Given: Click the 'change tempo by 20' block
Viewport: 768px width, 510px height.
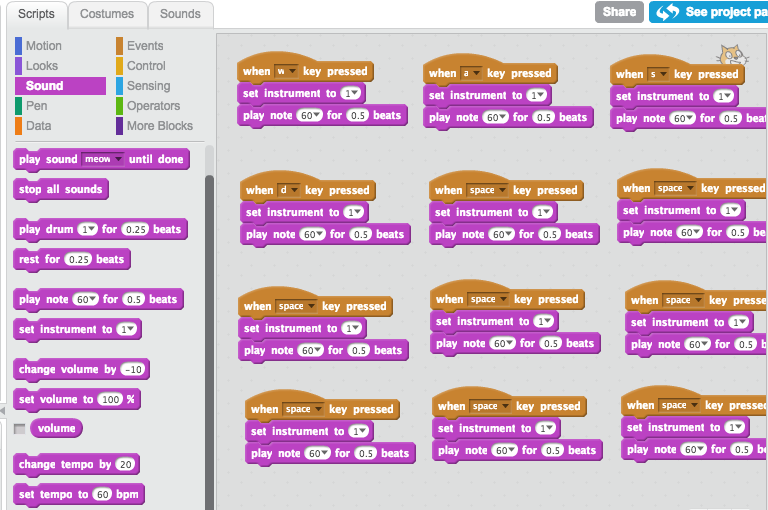Looking at the screenshot, I should 76,464.
